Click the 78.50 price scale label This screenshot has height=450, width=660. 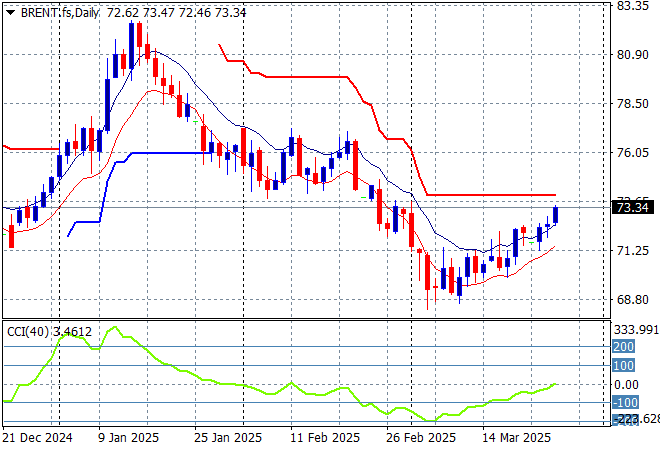pyautogui.click(x=632, y=104)
